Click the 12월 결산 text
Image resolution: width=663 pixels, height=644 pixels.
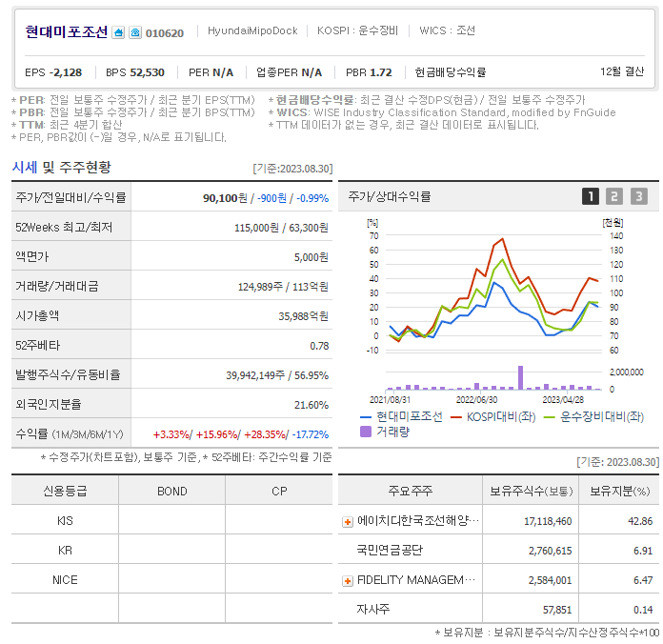coord(622,71)
